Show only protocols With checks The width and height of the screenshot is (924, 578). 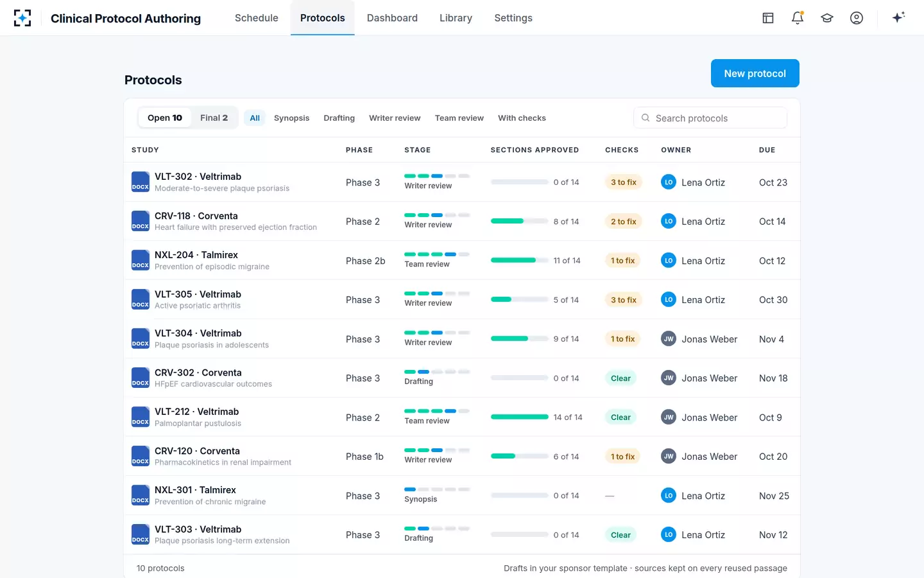click(x=522, y=118)
